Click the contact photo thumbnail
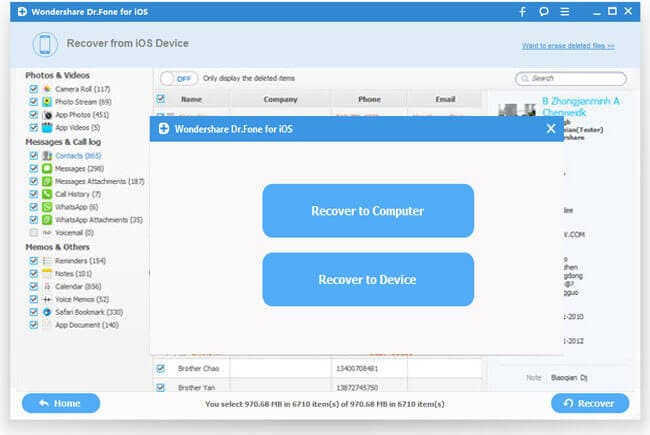The height and width of the screenshot is (435, 650). click(517, 109)
